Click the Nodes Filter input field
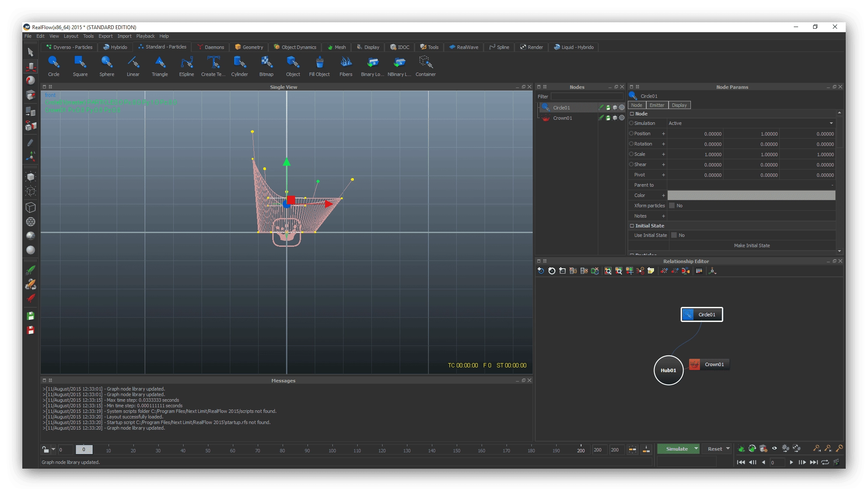868x491 pixels. pyautogui.click(x=587, y=97)
